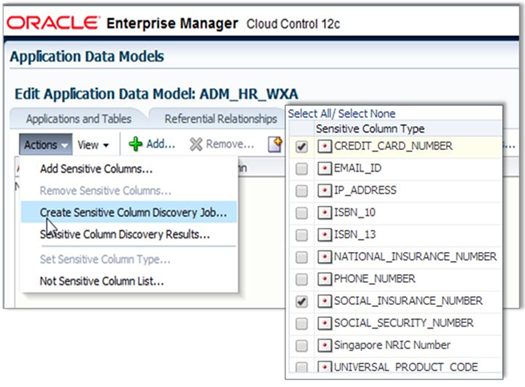The height and width of the screenshot is (387, 525).
Task: Expand the View dropdown menu
Action: coord(93,145)
